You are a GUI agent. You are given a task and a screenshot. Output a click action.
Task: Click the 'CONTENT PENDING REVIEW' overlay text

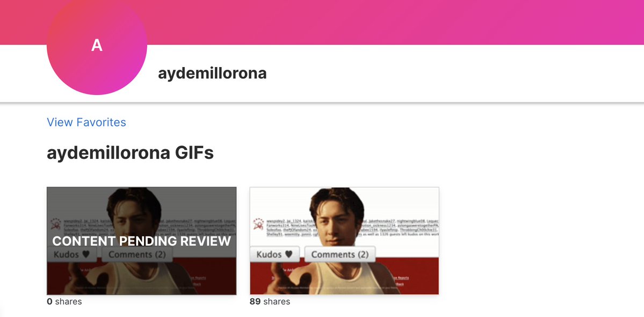142,241
